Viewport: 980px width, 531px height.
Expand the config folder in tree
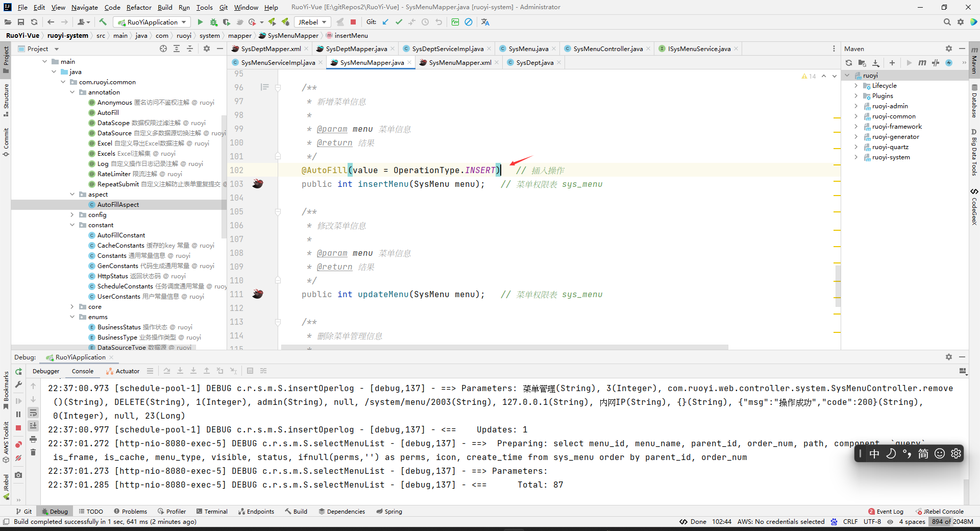[72, 215]
